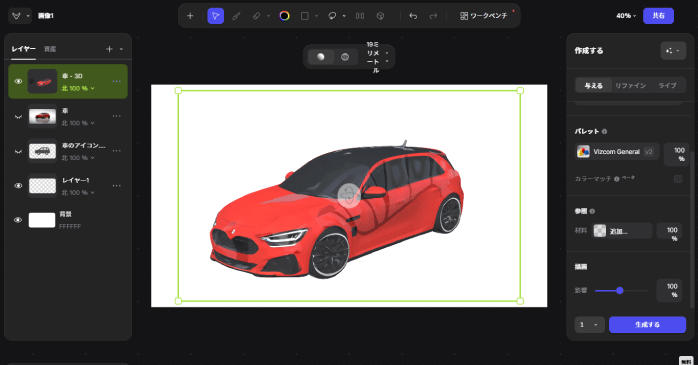Select the wireframe sphere view mode
Viewport: 698px width, 365px height.
[x=345, y=57]
